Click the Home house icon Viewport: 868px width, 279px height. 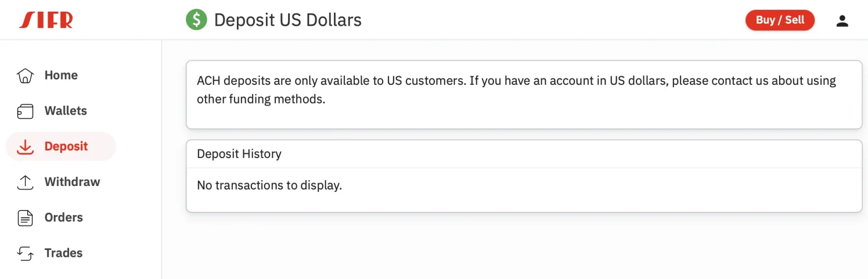[25, 76]
